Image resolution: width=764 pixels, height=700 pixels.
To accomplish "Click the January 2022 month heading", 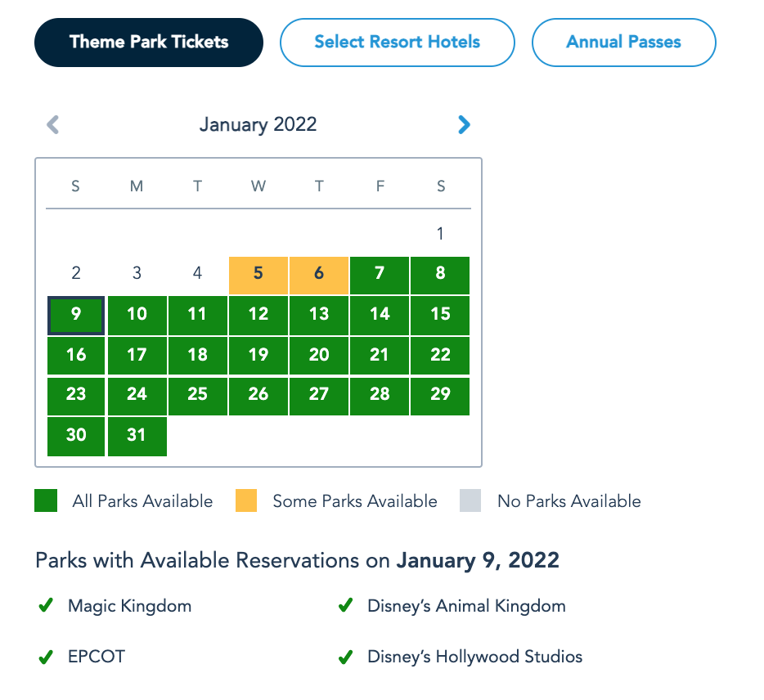I will pyautogui.click(x=258, y=125).
